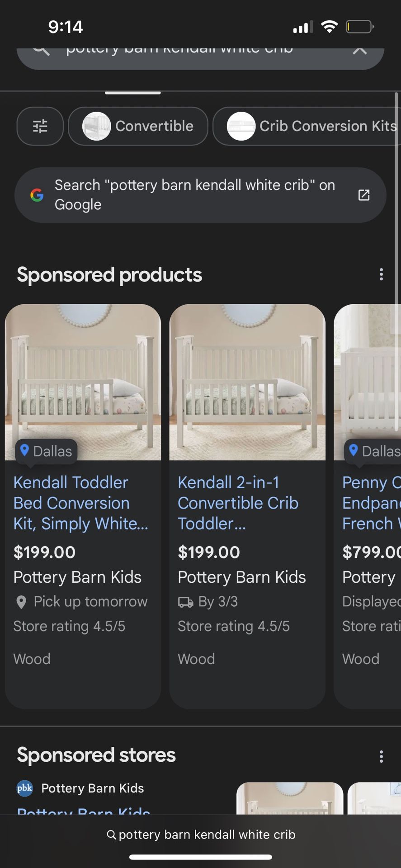401x868 pixels.
Task: Tap the Google G logo icon
Action: [37, 195]
